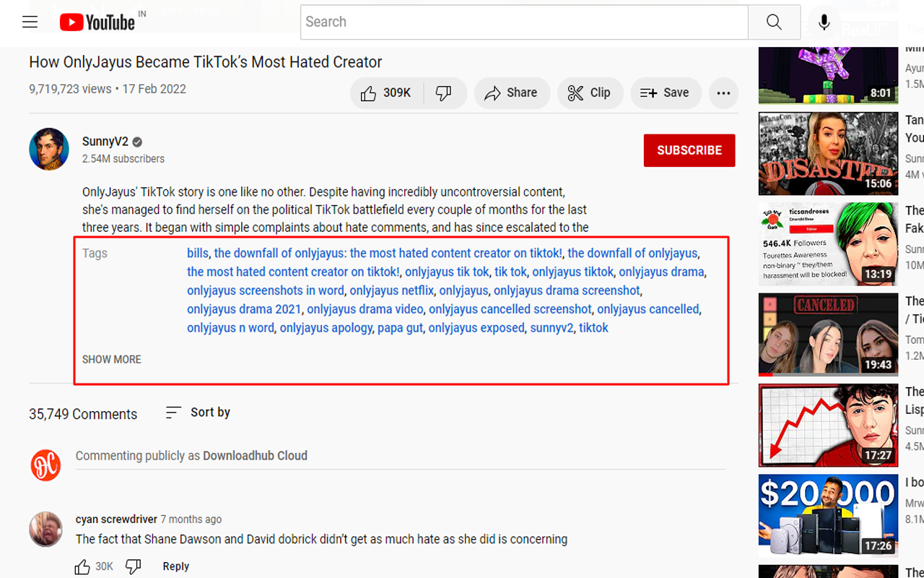
Task: Click the '7 months ago' comment timestamp
Action: coord(191,519)
